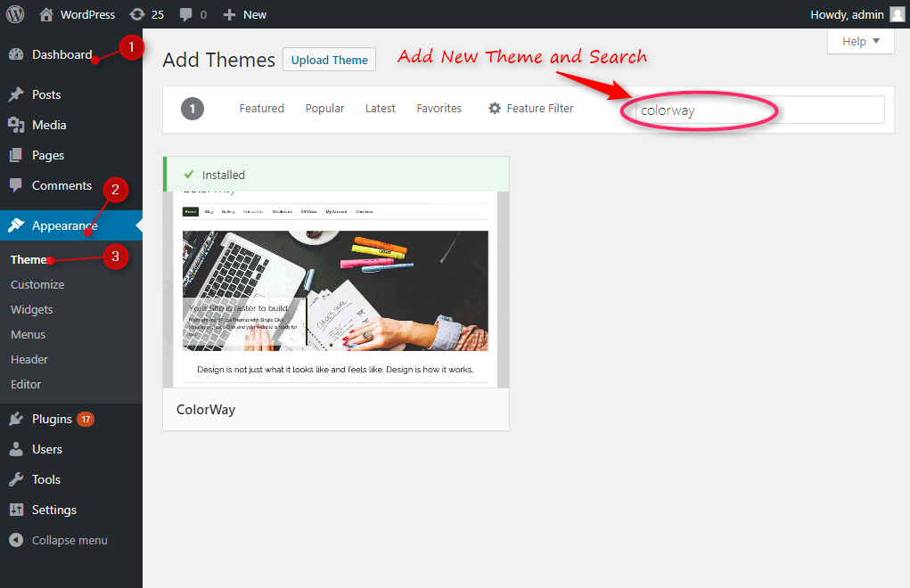Viewport: 910px width, 588px height.
Task: Click the Dashboard gauge icon
Action: coord(16,54)
